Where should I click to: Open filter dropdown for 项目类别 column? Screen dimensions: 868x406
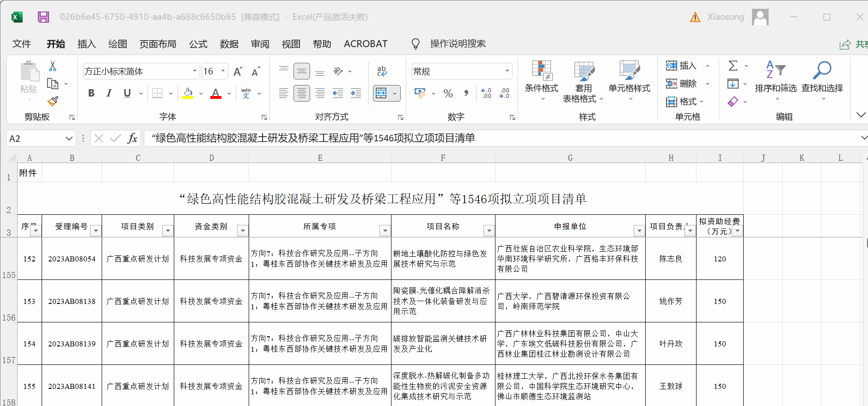pyautogui.click(x=168, y=230)
